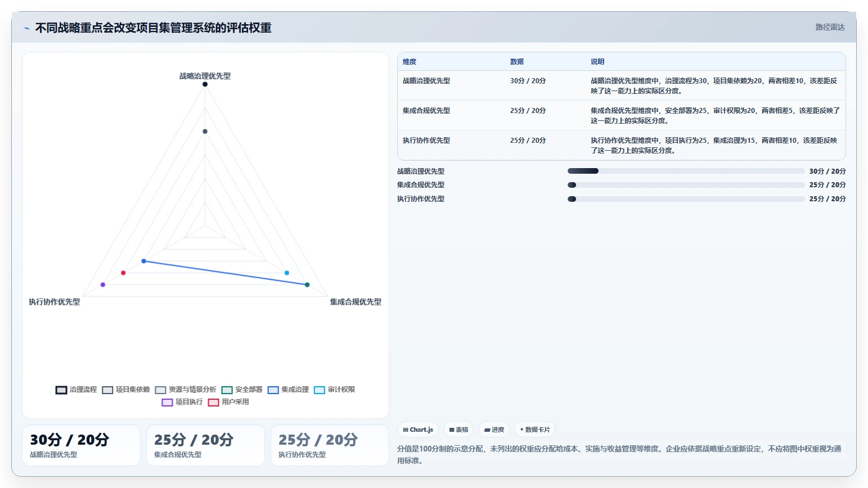868x488 pixels.
Task: Click the 战略治理优先型 progress bar
Action: coord(686,171)
